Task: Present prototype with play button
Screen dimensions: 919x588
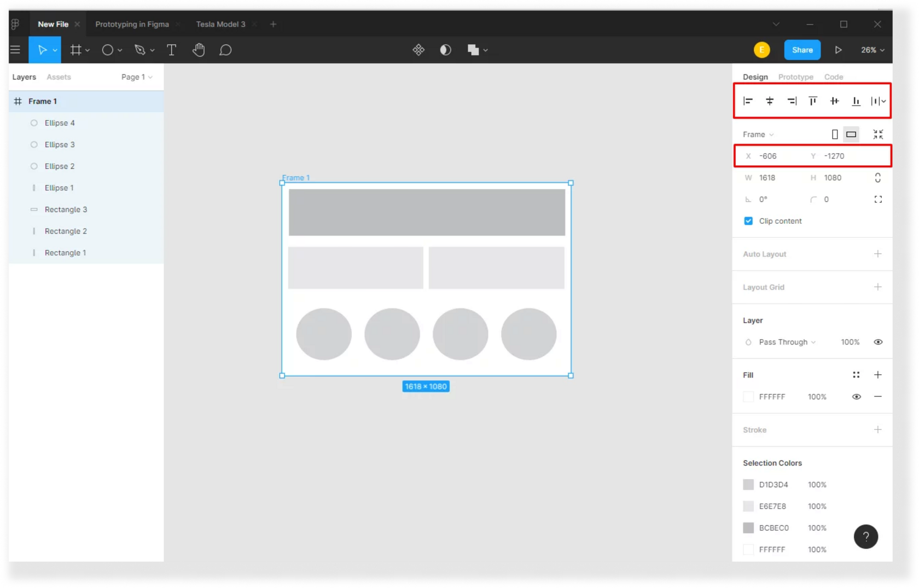Action: [x=838, y=50]
